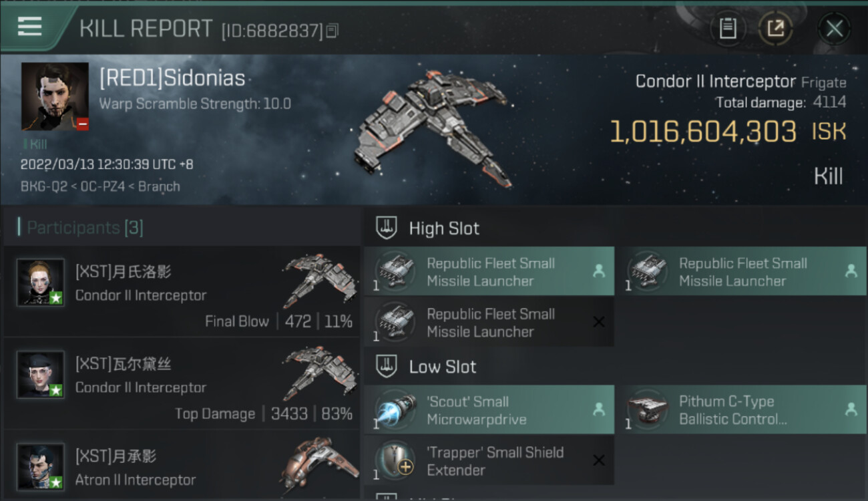Click the clipboard copy report icon
The height and width of the screenshot is (501, 868).
(x=728, y=28)
